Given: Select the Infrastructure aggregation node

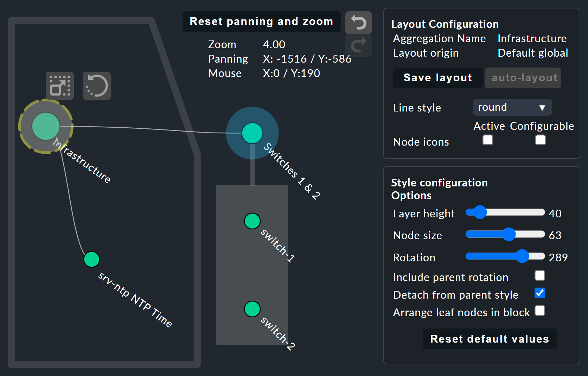Looking at the screenshot, I should (46, 126).
